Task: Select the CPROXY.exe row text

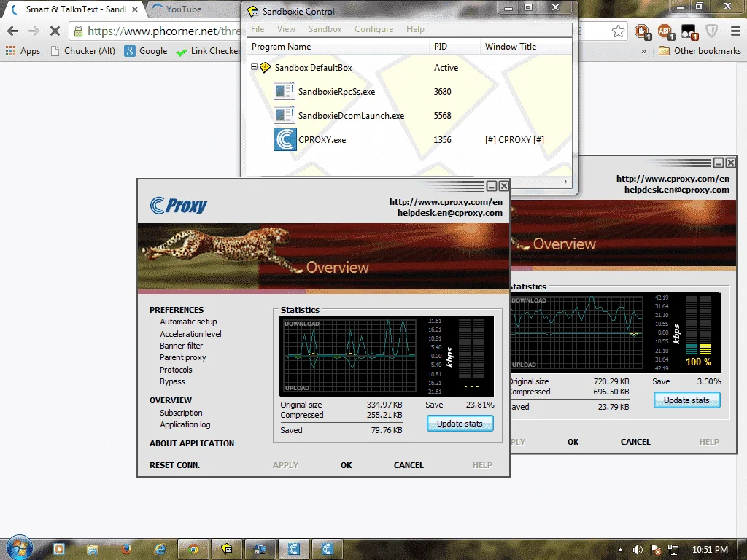Action: (x=322, y=140)
